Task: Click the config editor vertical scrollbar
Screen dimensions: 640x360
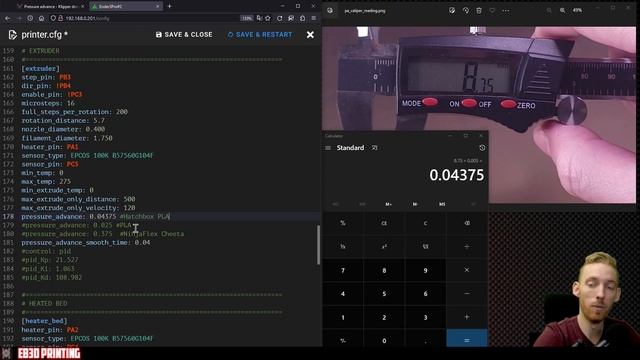Action: pos(318,245)
